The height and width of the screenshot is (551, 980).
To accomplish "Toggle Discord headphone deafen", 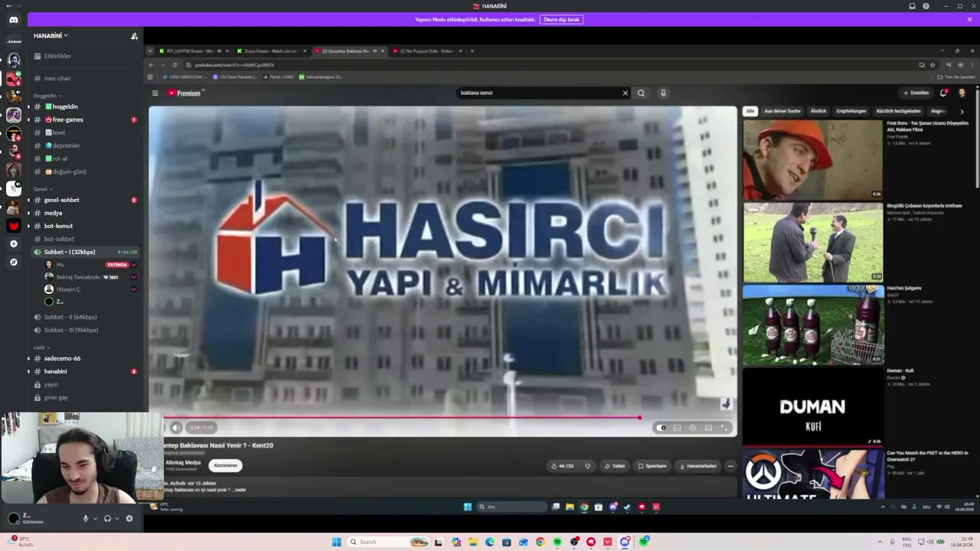I will [x=107, y=519].
